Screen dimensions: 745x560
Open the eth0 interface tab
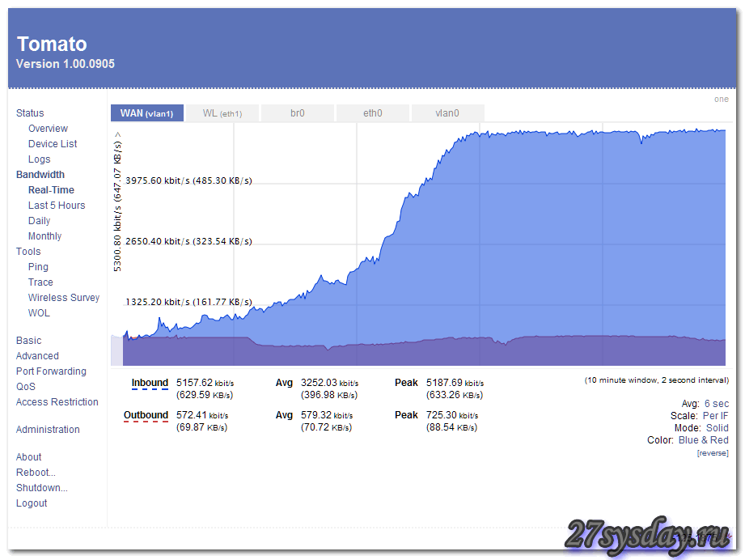click(372, 113)
